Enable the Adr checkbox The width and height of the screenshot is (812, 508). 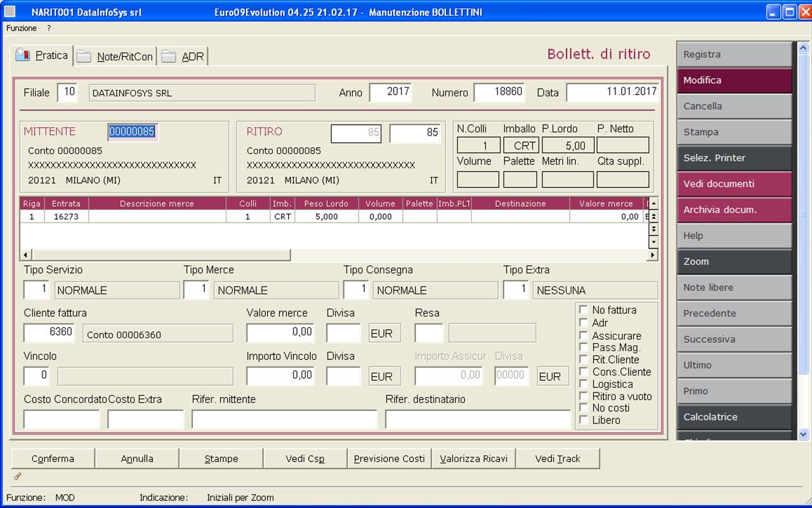(x=584, y=323)
